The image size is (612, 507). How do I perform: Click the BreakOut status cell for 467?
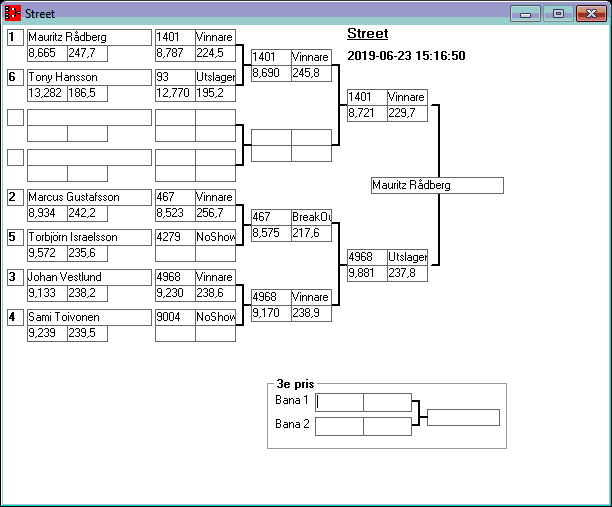(311, 217)
